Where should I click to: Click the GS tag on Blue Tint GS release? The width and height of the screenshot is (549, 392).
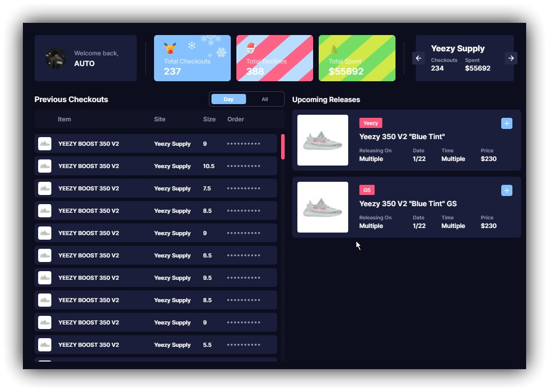pos(367,190)
